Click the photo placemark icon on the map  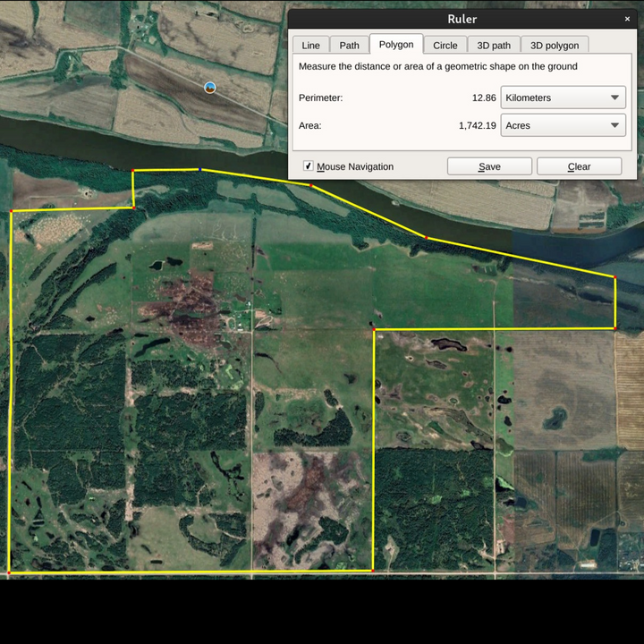pos(210,88)
